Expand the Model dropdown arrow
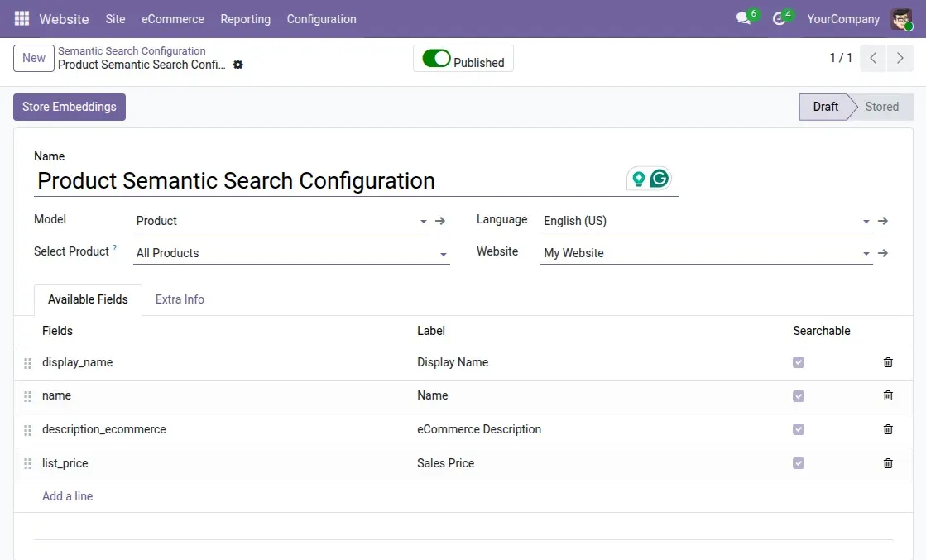The image size is (926, 560). pos(424,222)
